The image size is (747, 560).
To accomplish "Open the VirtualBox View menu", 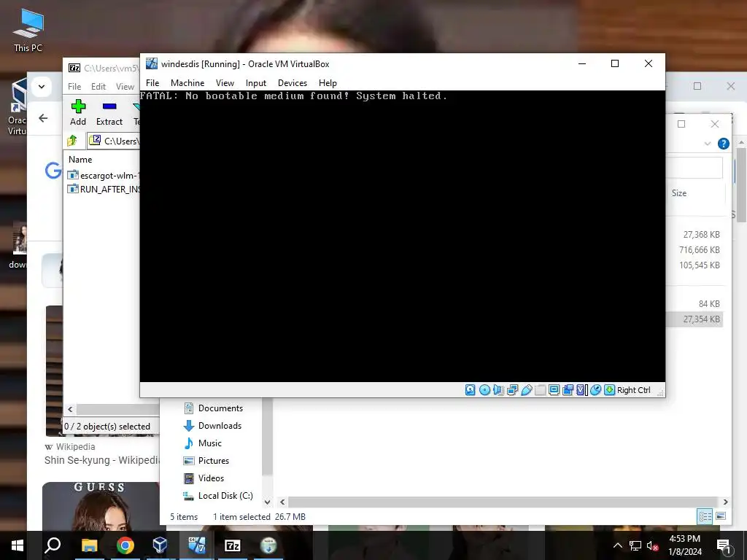I will 225,83.
